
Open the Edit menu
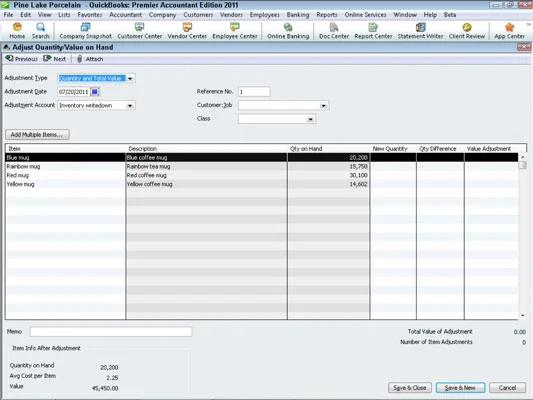point(25,15)
